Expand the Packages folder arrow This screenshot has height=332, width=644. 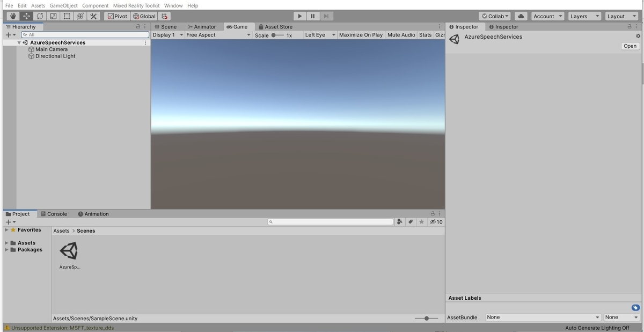point(6,250)
